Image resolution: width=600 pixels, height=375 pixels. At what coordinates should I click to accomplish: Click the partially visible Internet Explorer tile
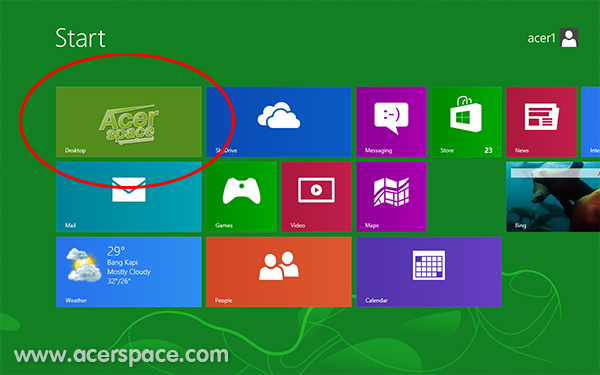590,122
